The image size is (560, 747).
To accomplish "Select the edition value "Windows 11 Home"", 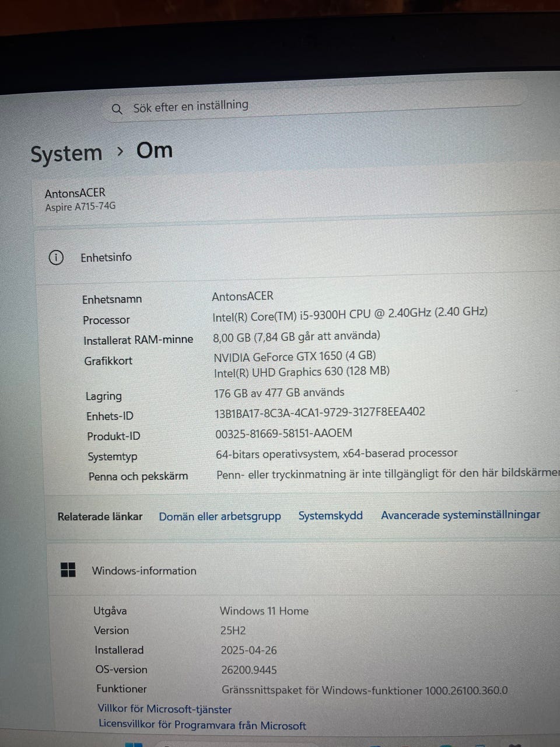I will (264, 611).
